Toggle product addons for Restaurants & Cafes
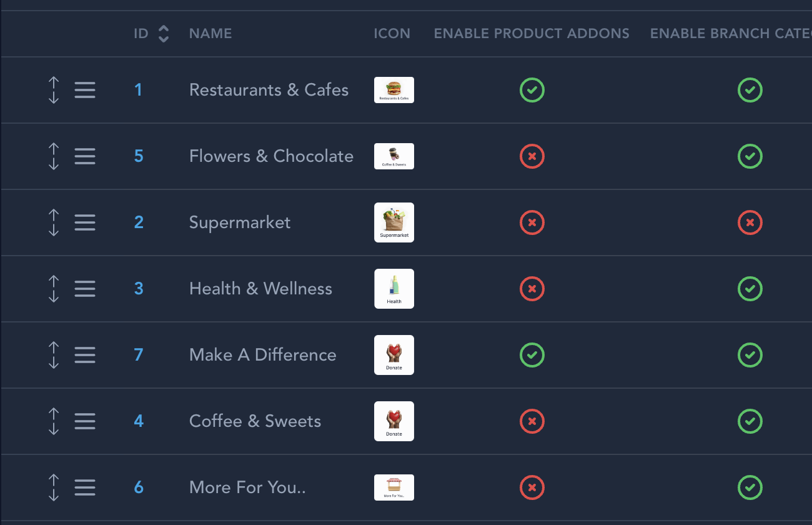812x525 pixels. click(x=532, y=90)
